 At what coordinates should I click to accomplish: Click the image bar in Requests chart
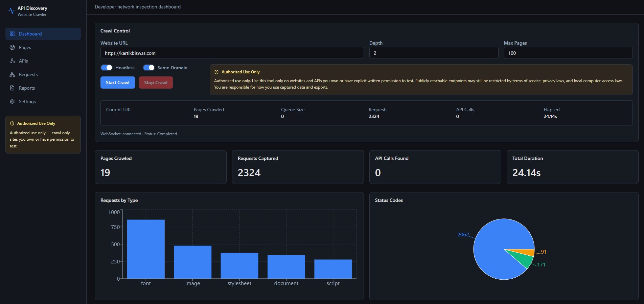192,262
